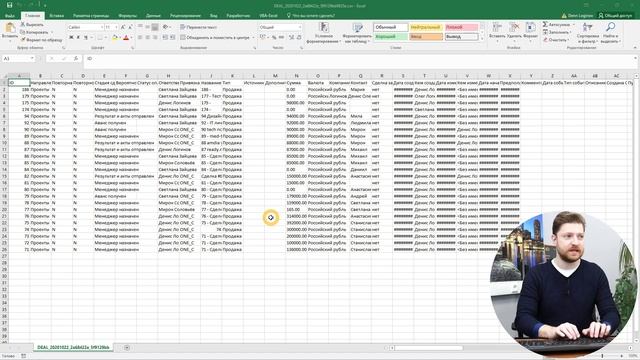The height and width of the screenshot is (360, 640).
Task: Activate the Формат по образцу format painter
Action: coord(41,40)
